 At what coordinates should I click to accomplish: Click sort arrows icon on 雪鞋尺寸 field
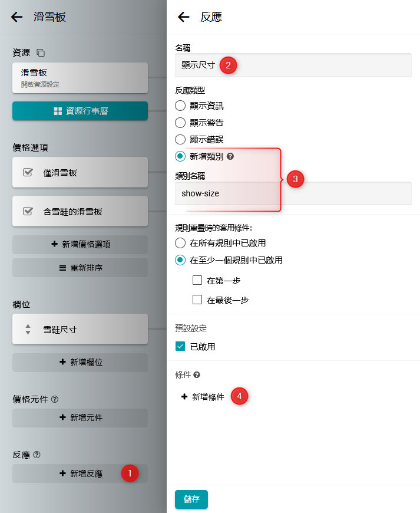point(28,329)
